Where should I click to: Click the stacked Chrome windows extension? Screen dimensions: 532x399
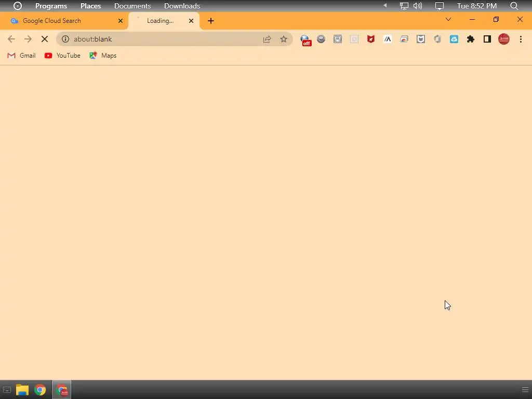pos(404,39)
